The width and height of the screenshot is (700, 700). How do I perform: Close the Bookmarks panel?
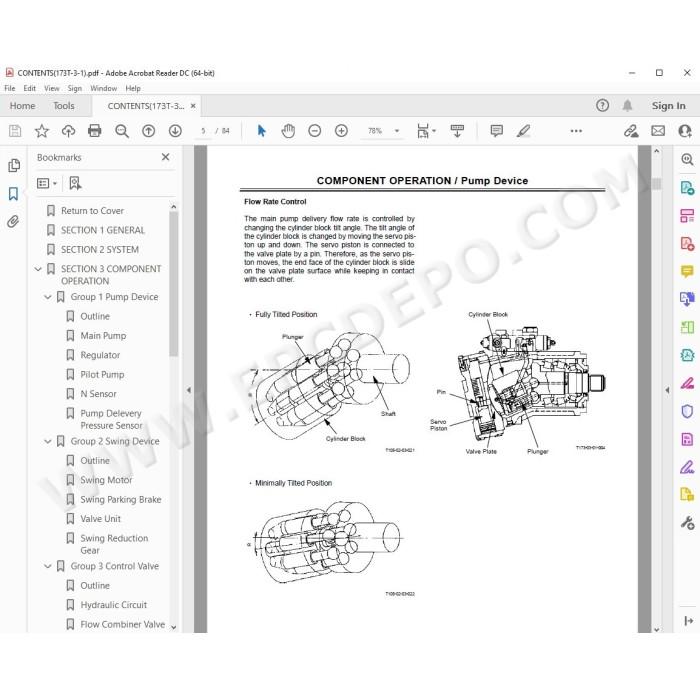click(165, 157)
